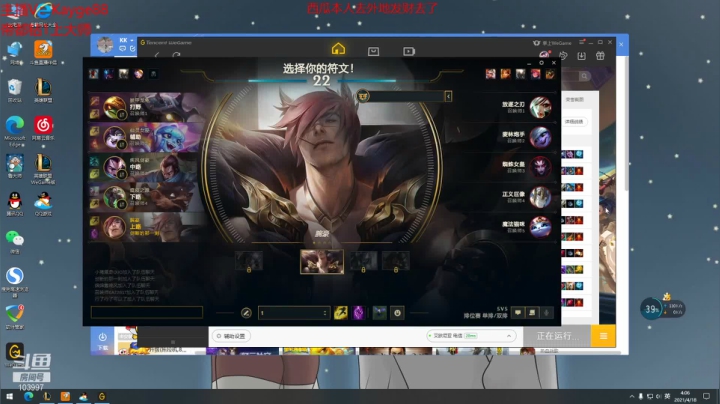
Task: Click the WeGame back arrow
Action: pyautogui.click(x=157, y=55)
